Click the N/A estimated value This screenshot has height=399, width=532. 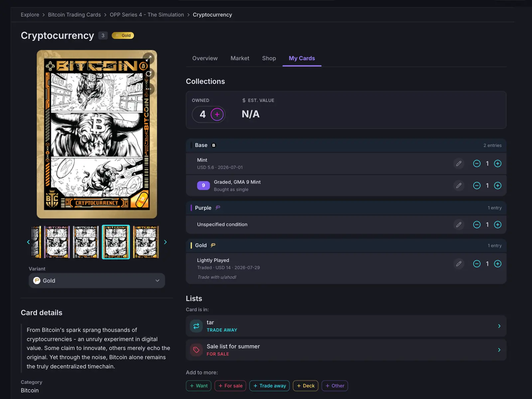click(251, 114)
